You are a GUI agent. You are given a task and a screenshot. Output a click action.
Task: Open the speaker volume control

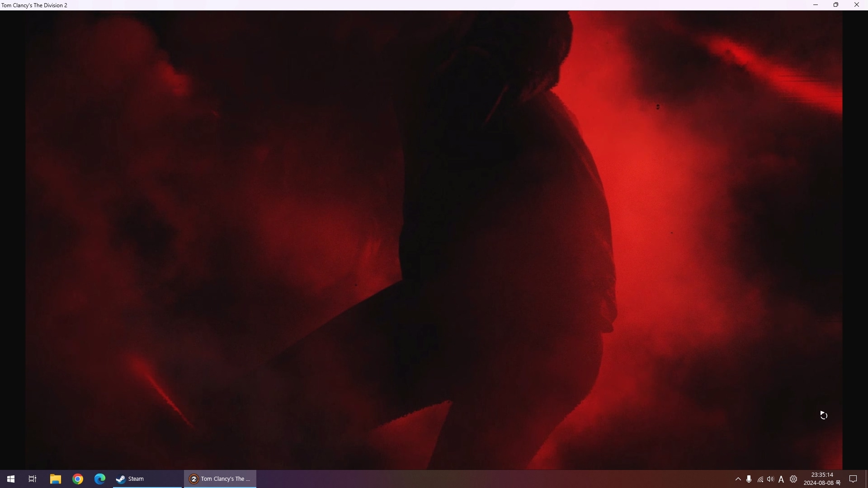click(771, 479)
